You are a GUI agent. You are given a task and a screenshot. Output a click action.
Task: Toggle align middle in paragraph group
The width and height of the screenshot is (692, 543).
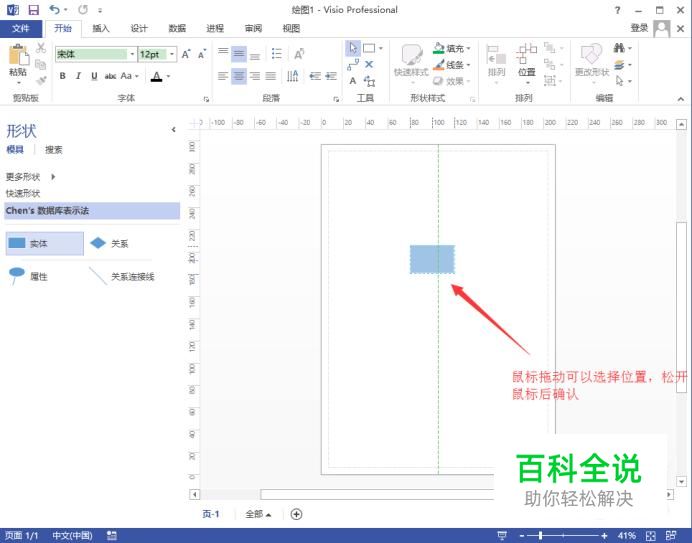tap(239, 54)
